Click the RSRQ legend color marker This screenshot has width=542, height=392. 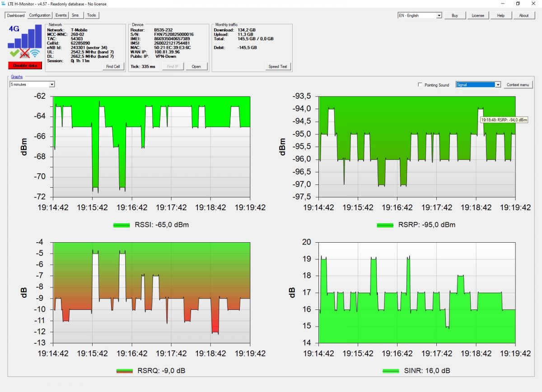pos(125,371)
